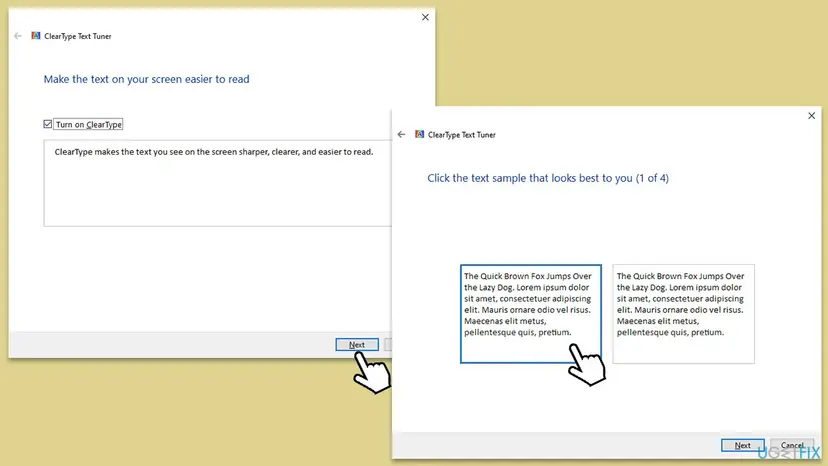Screen dimensions: 828x466
Task: Click Next in the right text sample window
Action: [x=742, y=445]
